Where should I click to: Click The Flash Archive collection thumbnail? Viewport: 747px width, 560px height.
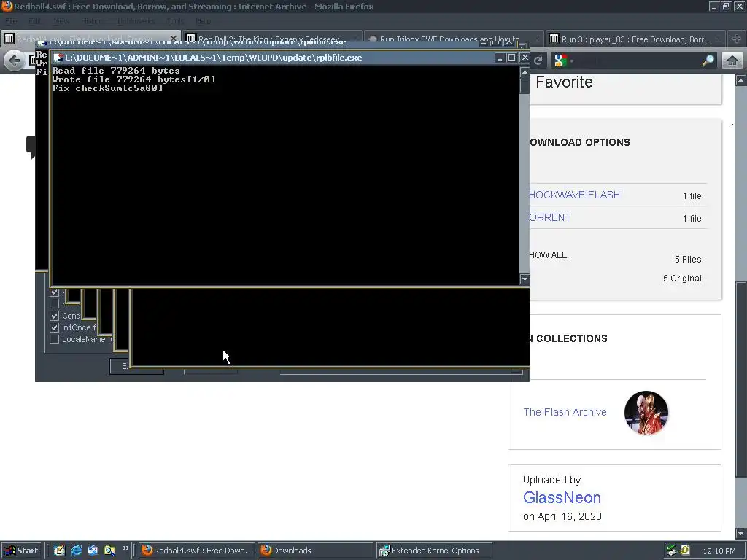646,413
